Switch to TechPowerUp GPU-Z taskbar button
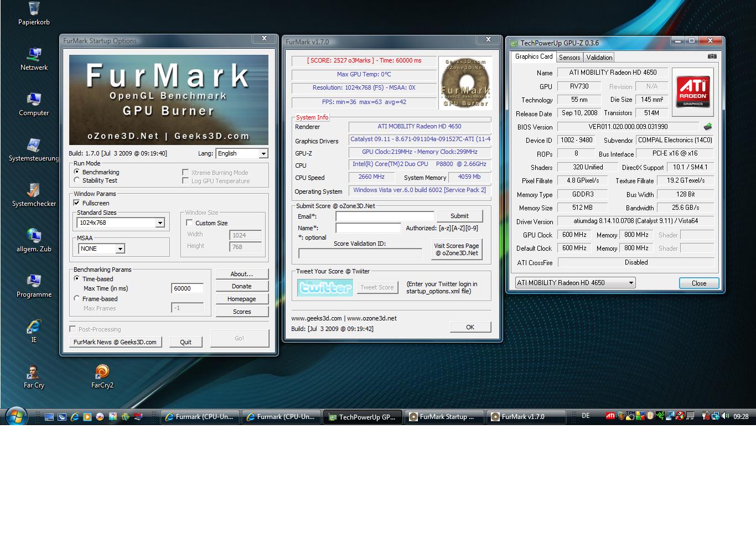 (x=363, y=417)
